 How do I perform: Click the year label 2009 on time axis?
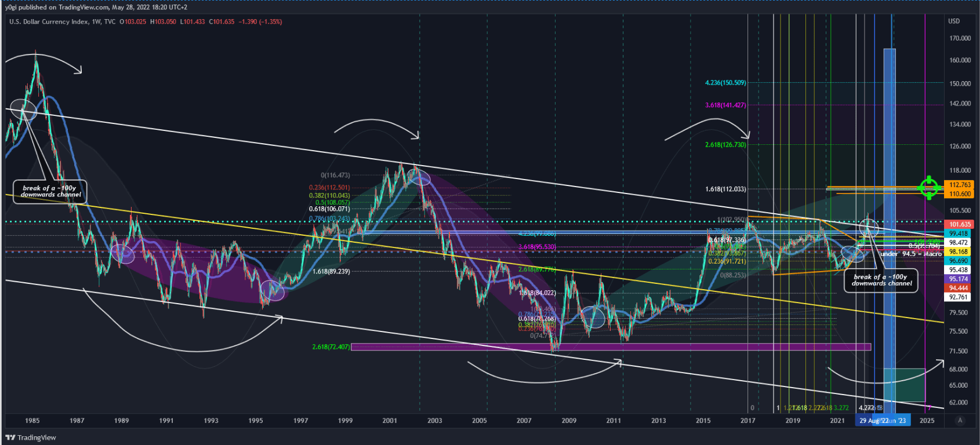coord(569,421)
